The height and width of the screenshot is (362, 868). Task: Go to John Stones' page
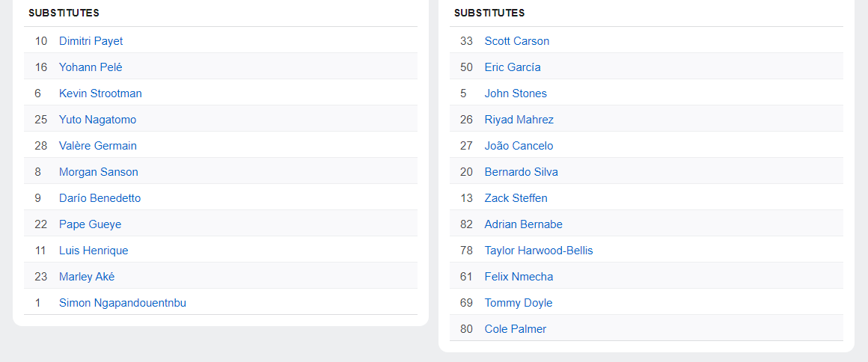pos(516,93)
